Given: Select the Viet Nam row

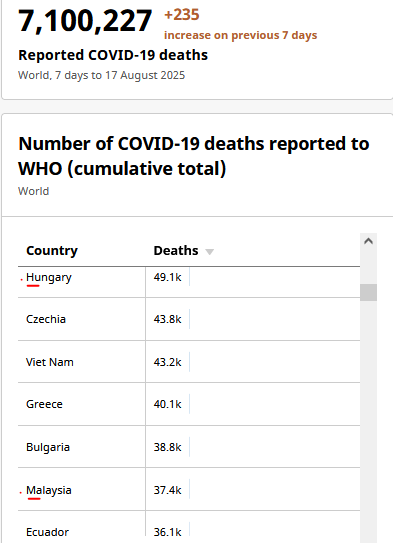Looking at the screenshot, I should (189, 362).
